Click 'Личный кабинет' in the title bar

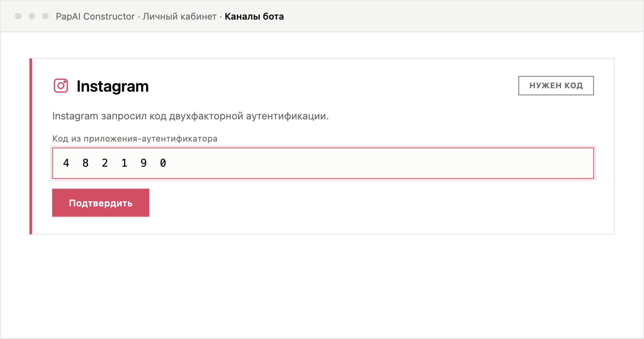(x=180, y=17)
